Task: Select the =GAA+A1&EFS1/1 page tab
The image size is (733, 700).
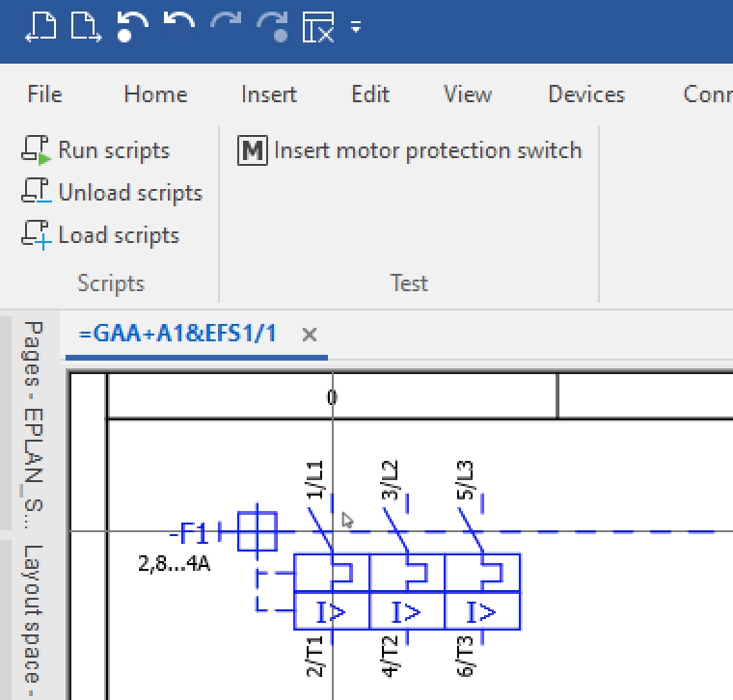Action: point(178,334)
